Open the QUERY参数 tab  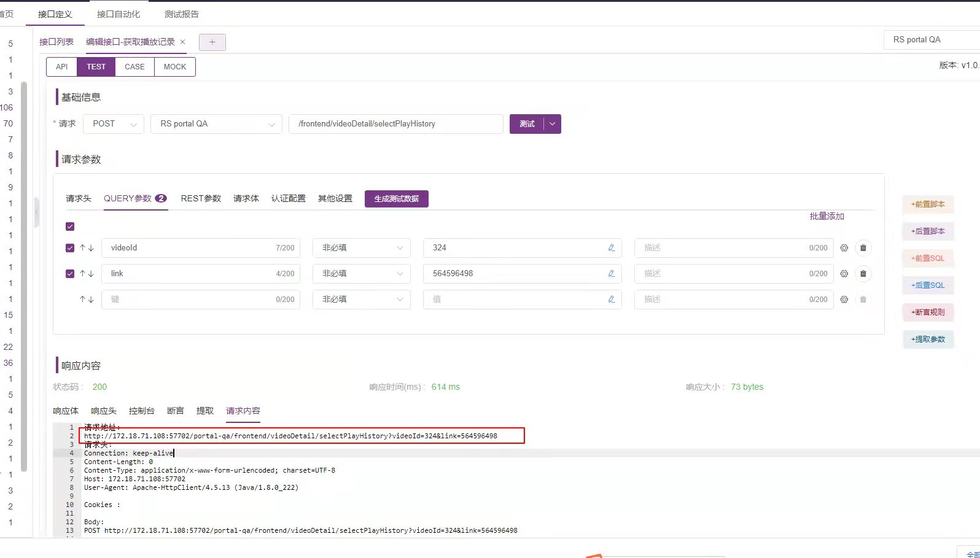pyautogui.click(x=135, y=199)
